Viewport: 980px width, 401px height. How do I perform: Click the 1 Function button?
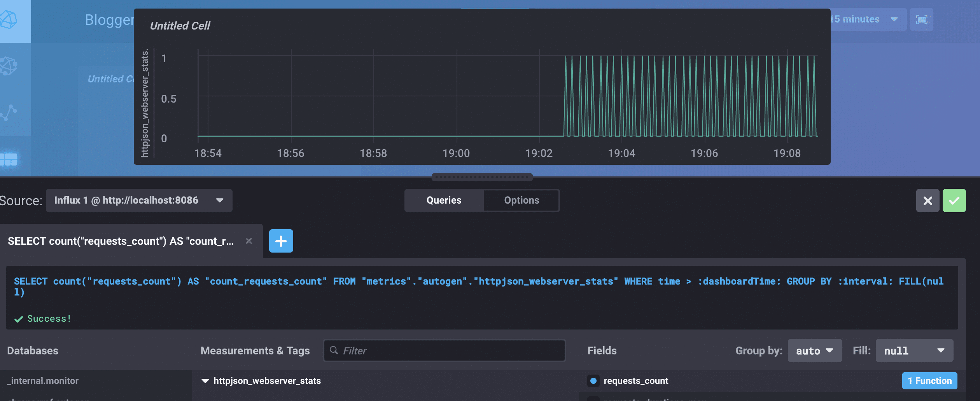(x=929, y=381)
